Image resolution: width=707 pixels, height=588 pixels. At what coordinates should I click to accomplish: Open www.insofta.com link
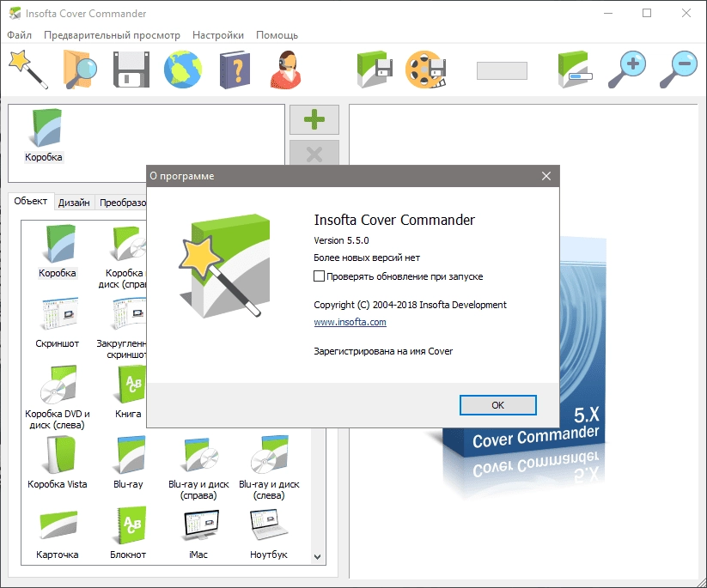(350, 322)
